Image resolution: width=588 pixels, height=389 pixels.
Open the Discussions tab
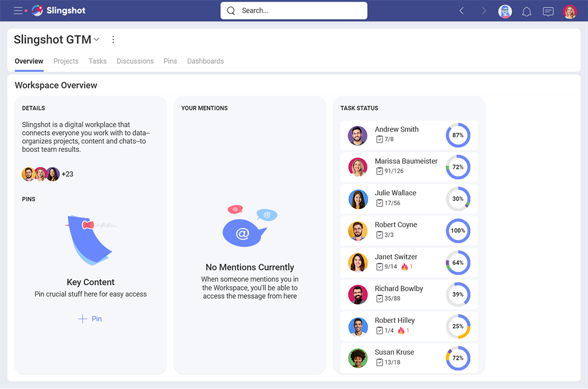pos(135,61)
